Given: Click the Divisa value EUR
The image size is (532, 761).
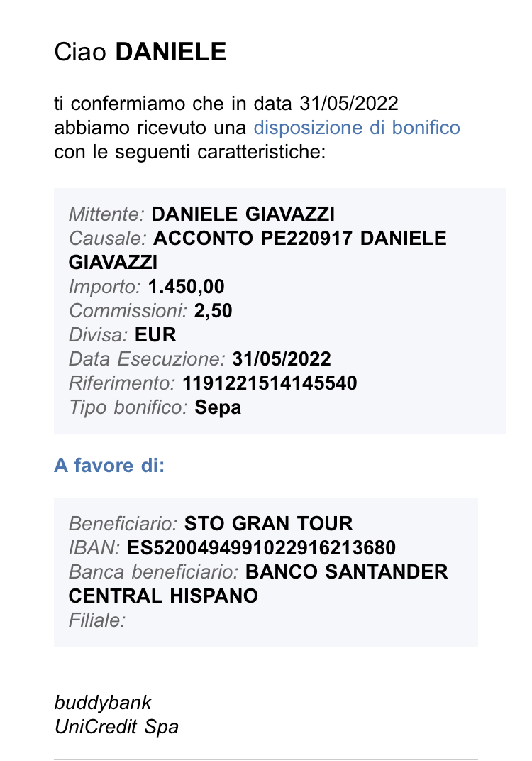Looking at the screenshot, I should pos(155,335).
